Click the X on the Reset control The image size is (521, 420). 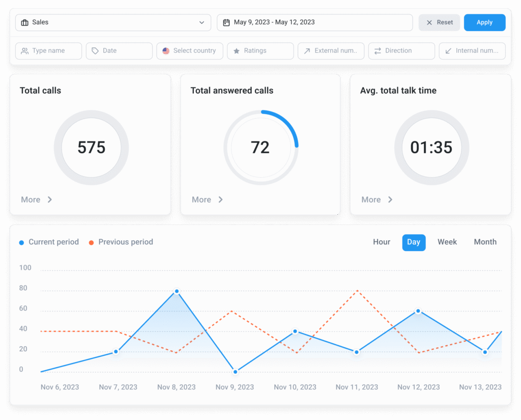click(429, 22)
